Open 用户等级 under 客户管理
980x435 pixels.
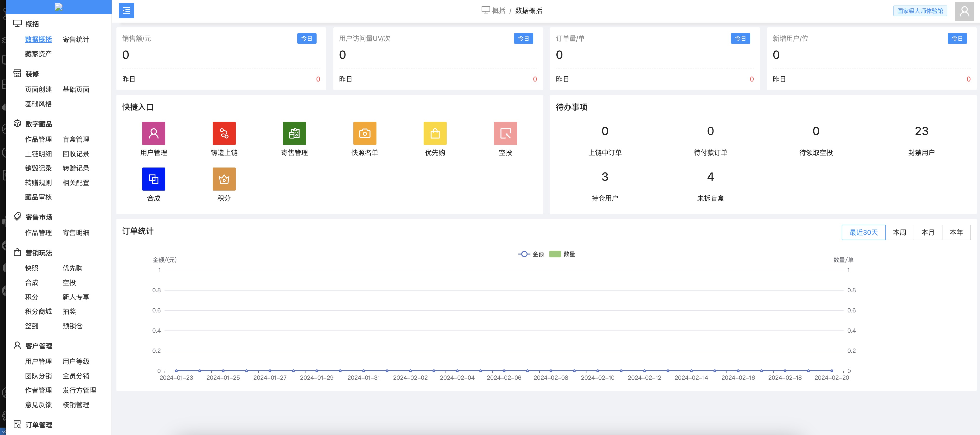[x=76, y=362]
